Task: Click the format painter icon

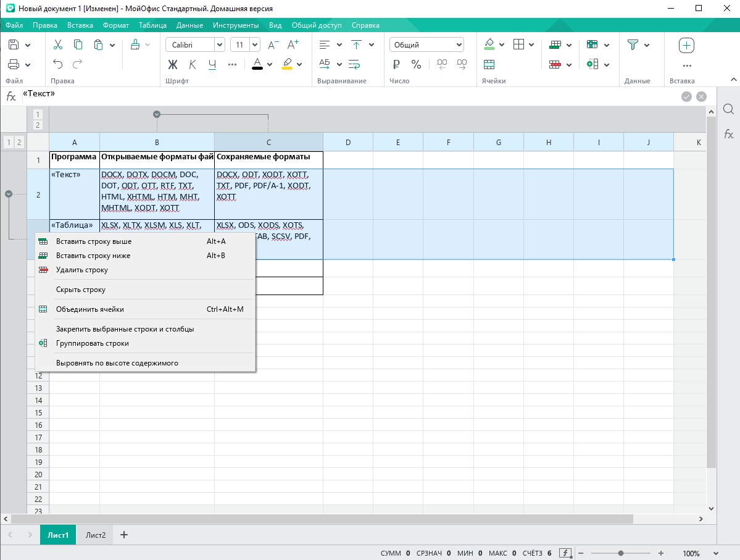Action: click(135, 45)
